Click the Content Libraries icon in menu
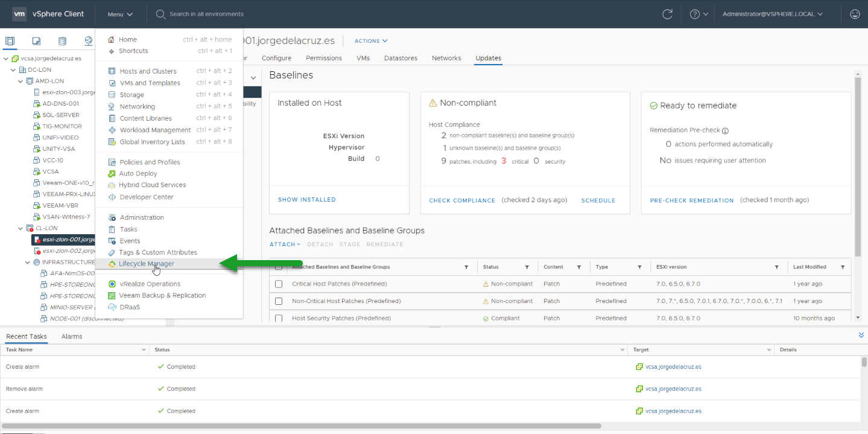This screenshot has width=868, height=434. (x=112, y=118)
